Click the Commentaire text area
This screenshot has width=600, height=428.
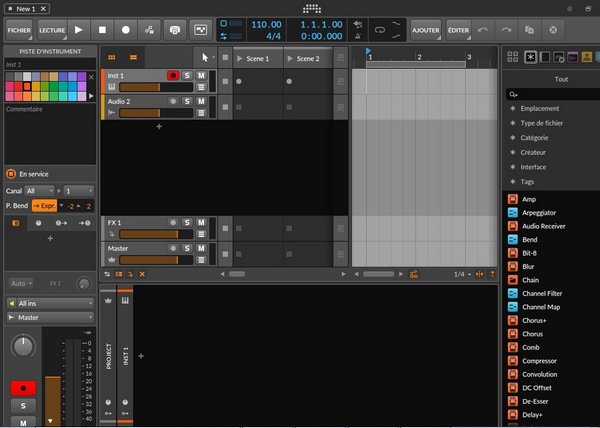[x=50, y=134]
